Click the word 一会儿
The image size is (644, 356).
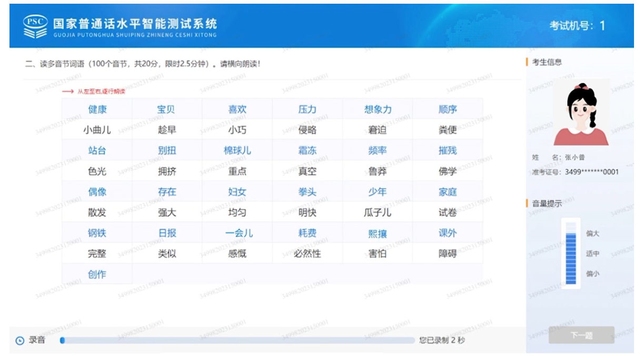[237, 233]
